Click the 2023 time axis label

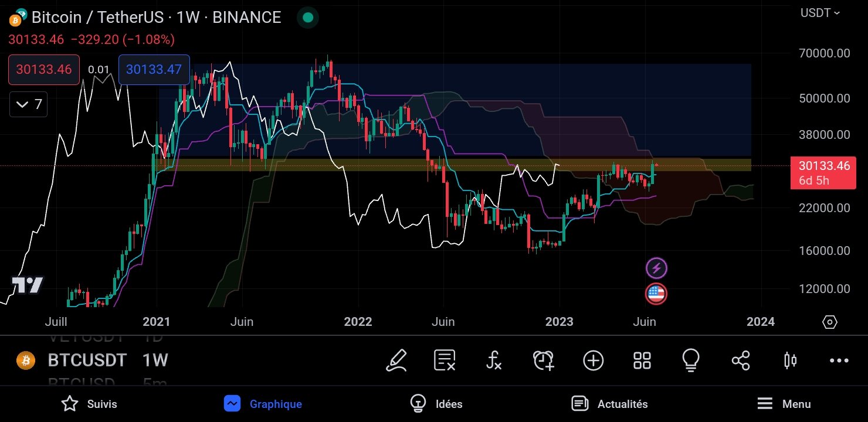559,322
